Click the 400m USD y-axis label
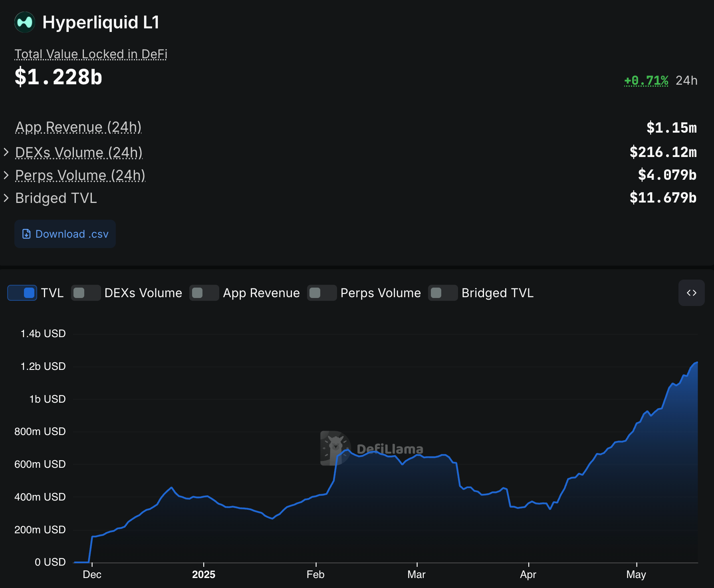 tap(40, 497)
